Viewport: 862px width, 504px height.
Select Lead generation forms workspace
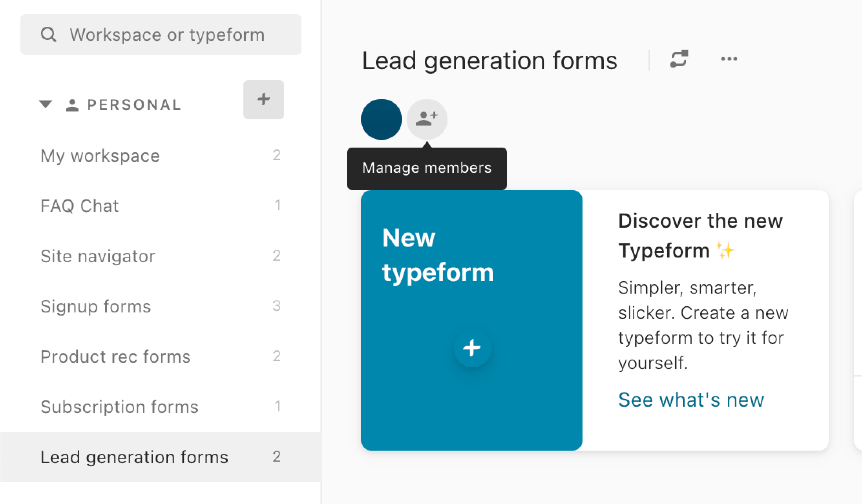161,457
